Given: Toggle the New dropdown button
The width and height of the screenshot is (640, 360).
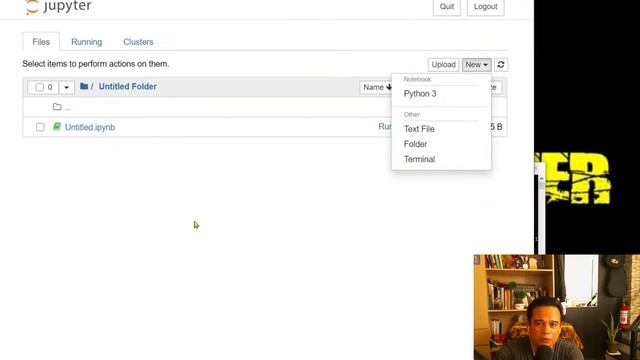Looking at the screenshot, I should pos(476,64).
